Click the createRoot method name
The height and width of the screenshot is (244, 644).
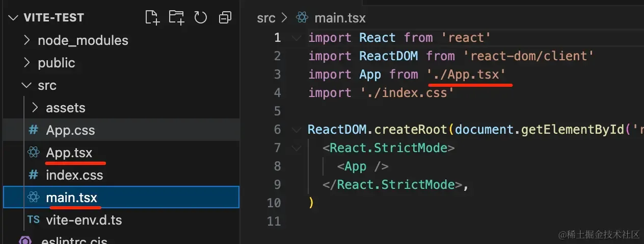click(x=410, y=130)
